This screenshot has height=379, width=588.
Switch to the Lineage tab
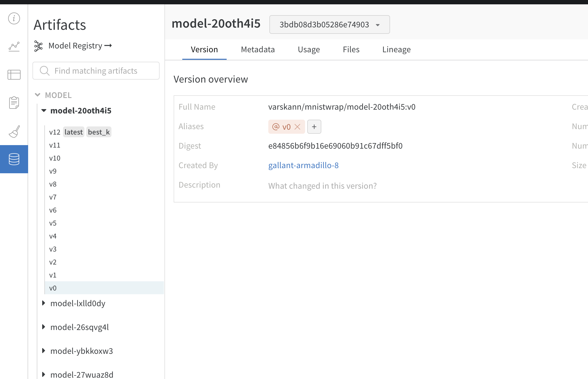pos(396,50)
